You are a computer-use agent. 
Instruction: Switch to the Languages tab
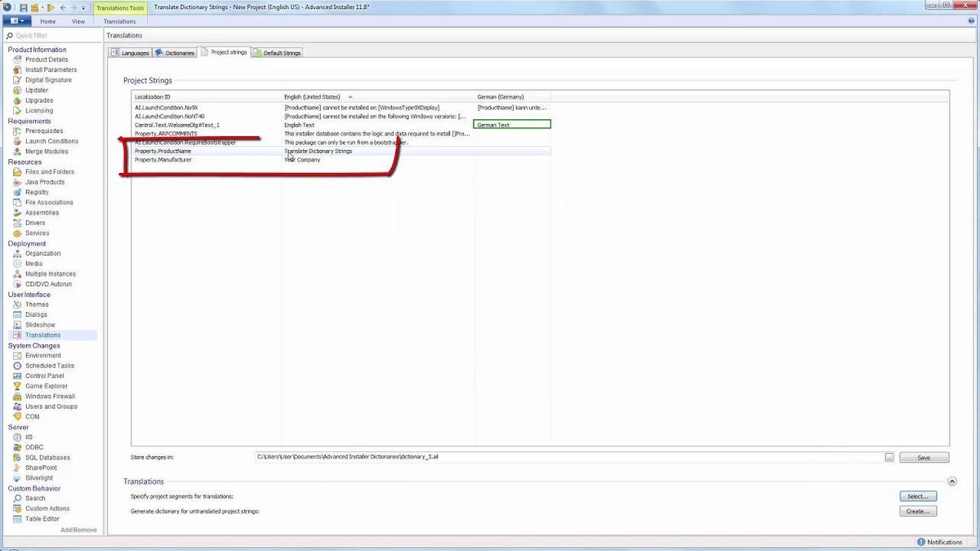pyautogui.click(x=130, y=53)
